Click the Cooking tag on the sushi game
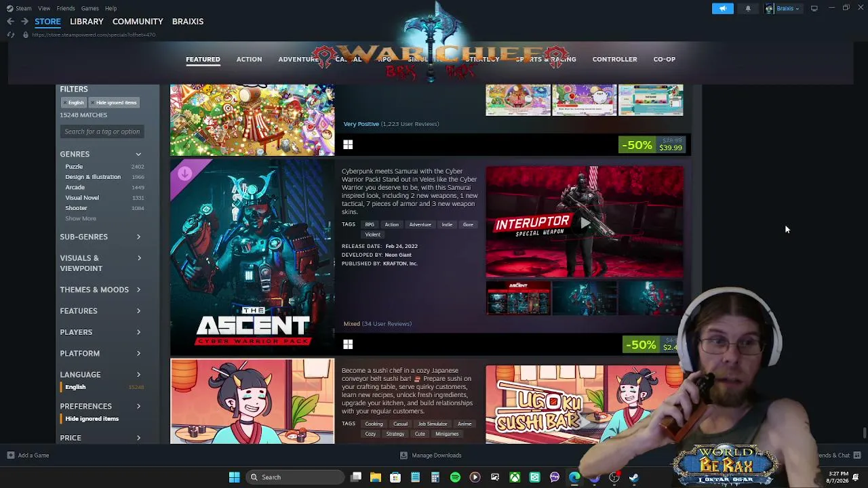The height and width of the screenshot is (488, 868). click(x=374, y=424)
